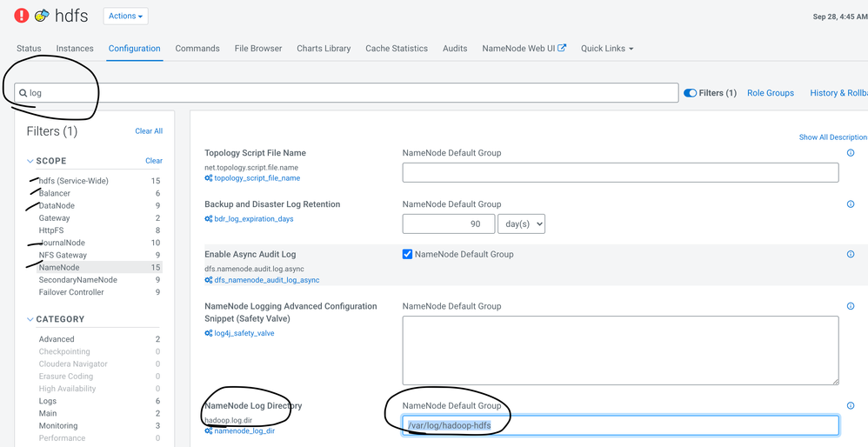The width and height of the screenshot is (868, 447).
Task: Click the search magnifier icon
Action: 23,93
